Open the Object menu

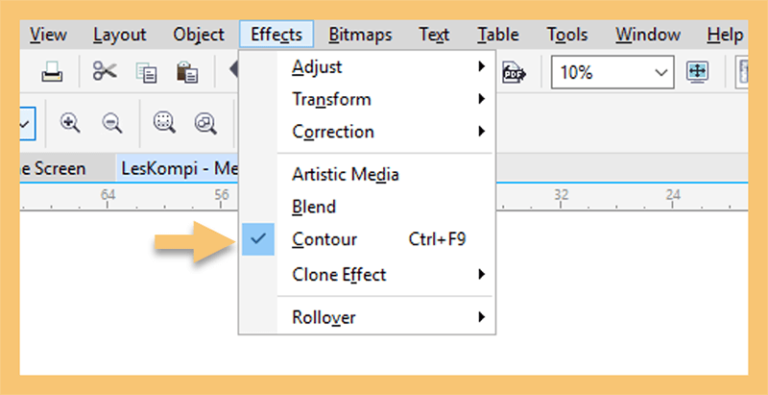click(198, 35)
